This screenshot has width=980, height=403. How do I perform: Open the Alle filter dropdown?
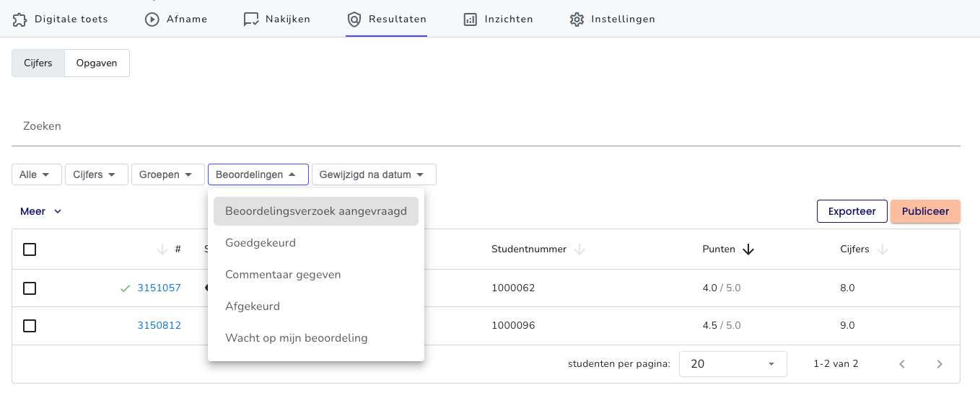[37, 174]
